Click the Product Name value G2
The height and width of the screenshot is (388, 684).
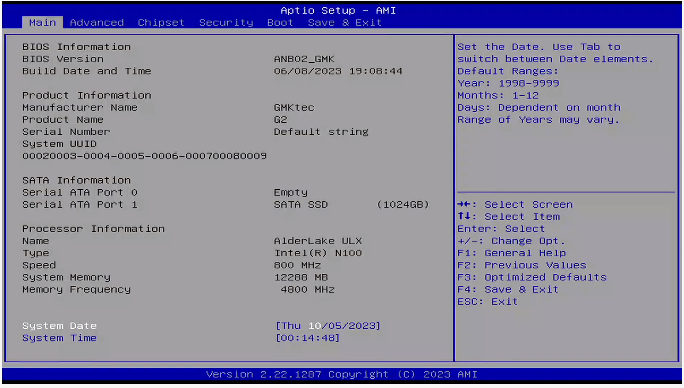(280, 120)
